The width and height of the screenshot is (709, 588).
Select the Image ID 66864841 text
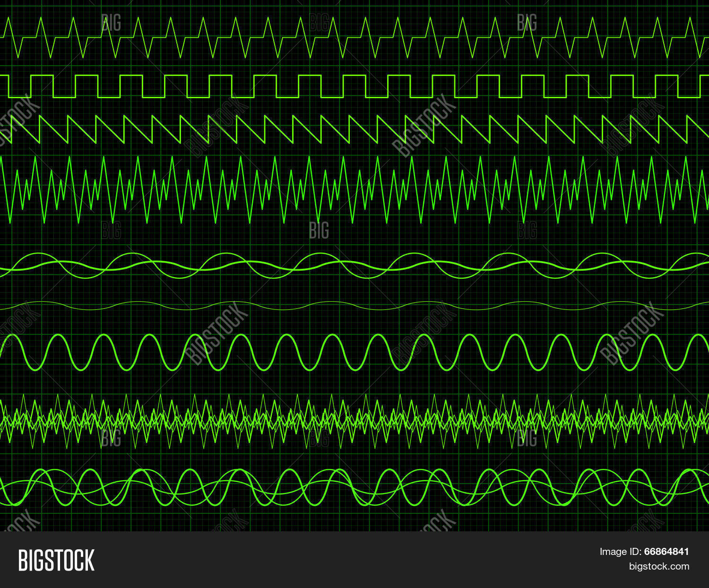coord(644,551)
